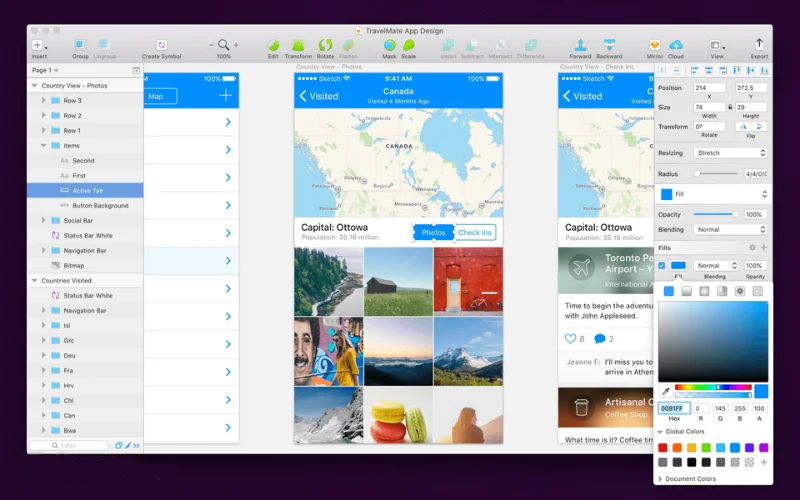
Task: Collapse the Items layer group
Action: pyautogui.click(x=43, y=146)
